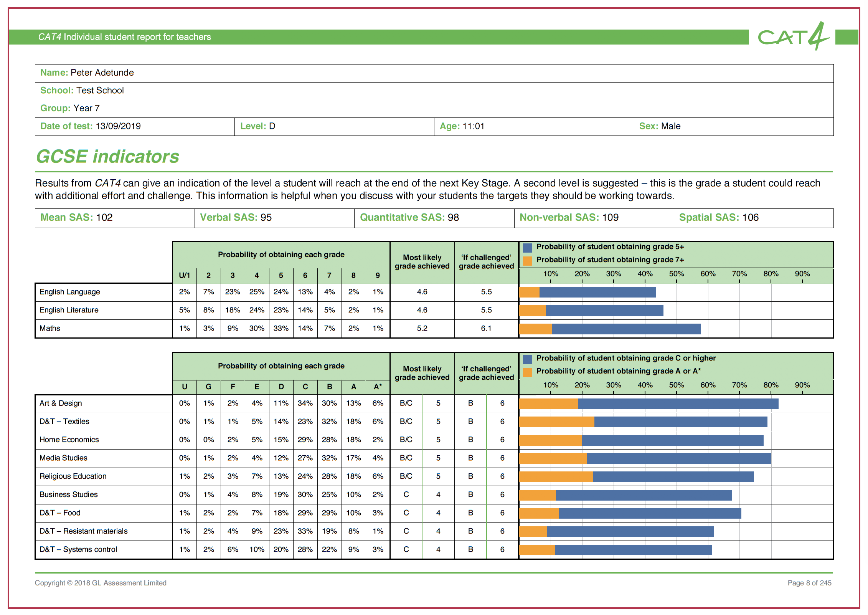This screenshot has width=868, height=615.
Task: Select the Business Studies row label
Action: coord(68,494)
